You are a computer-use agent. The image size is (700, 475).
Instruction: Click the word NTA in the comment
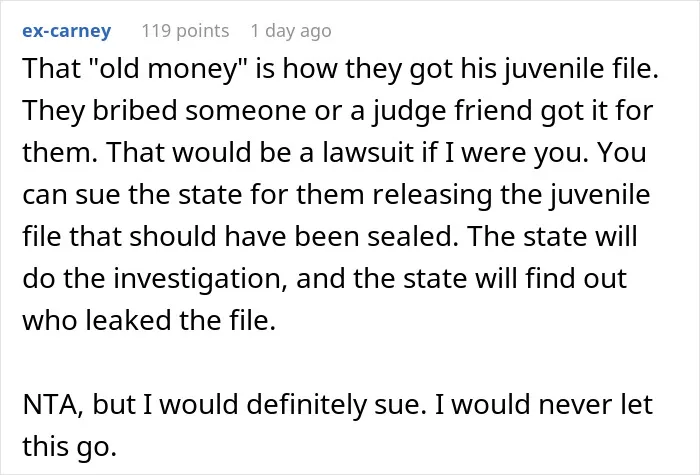coord(52,404)
